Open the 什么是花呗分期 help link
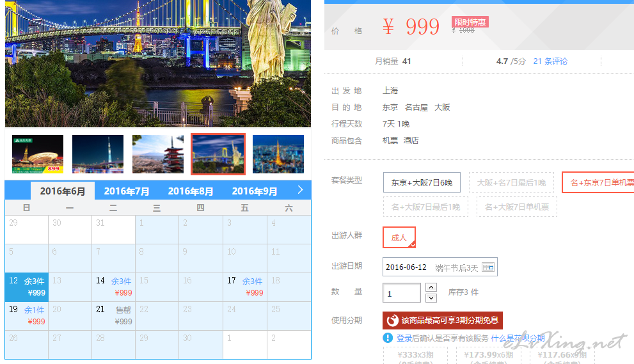This screenshot has width=634, height=364. [518, 338]
